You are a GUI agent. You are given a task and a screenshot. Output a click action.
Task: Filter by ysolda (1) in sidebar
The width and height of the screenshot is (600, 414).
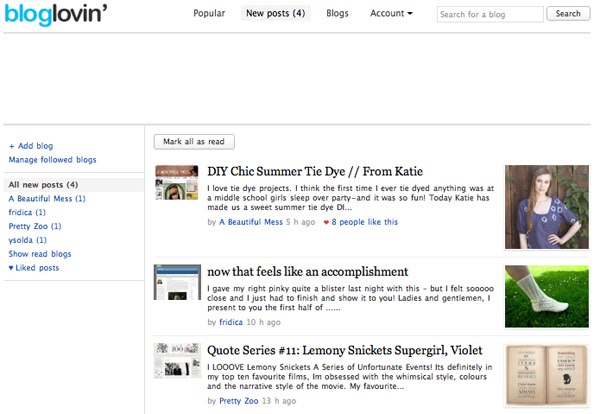pyautogui.click(x=28, y=240)
